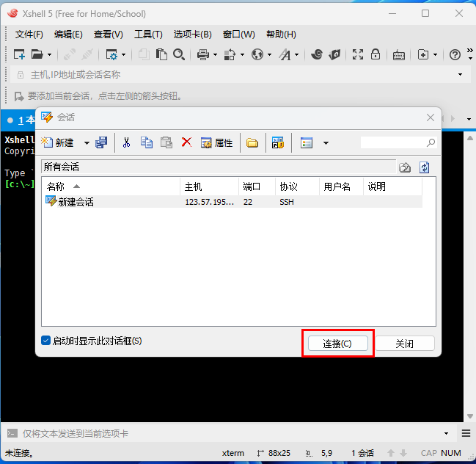Click the Copy icon in Sessions dialog
The width and height of the screenshot is (476, 464).
(147, 142)
